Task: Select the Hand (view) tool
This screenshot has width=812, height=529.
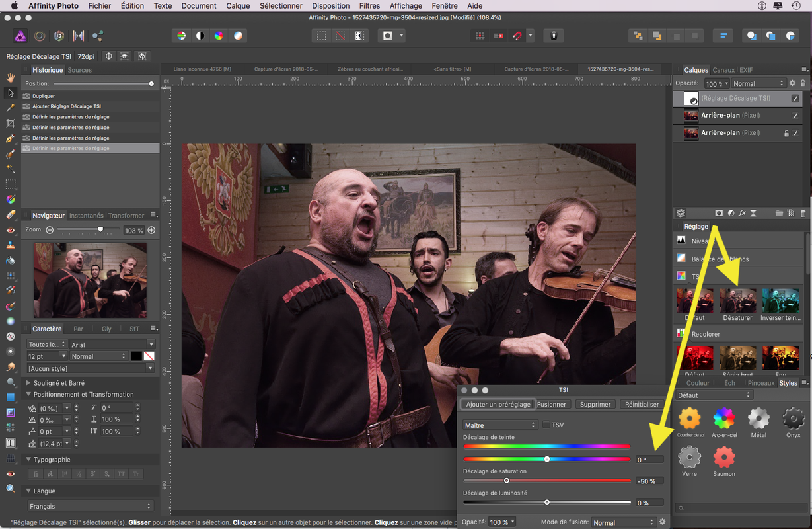Action: click(11, 77)
